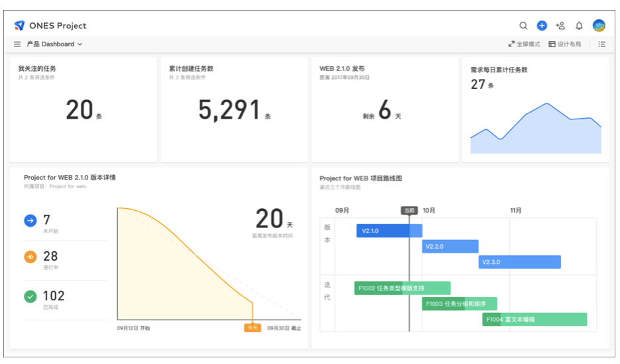Click the 27 条 value

tap(482, 85)
